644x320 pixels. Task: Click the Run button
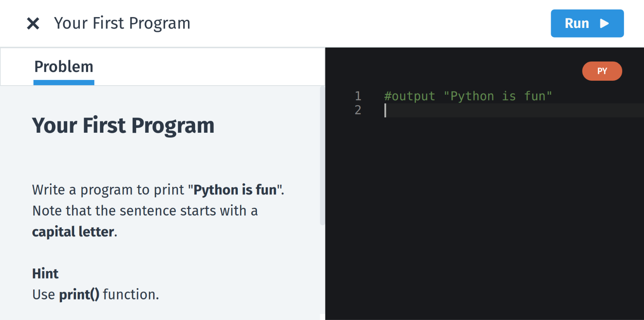[587, 24]
